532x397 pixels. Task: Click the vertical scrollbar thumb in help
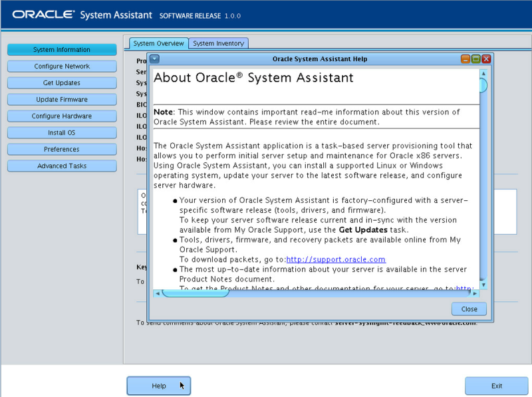pos(483,85)
